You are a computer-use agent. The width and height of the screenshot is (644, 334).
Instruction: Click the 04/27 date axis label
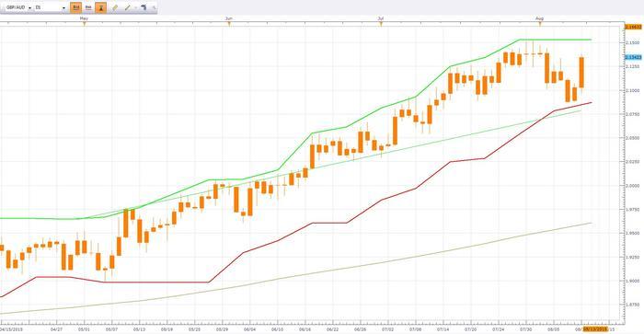56,329
